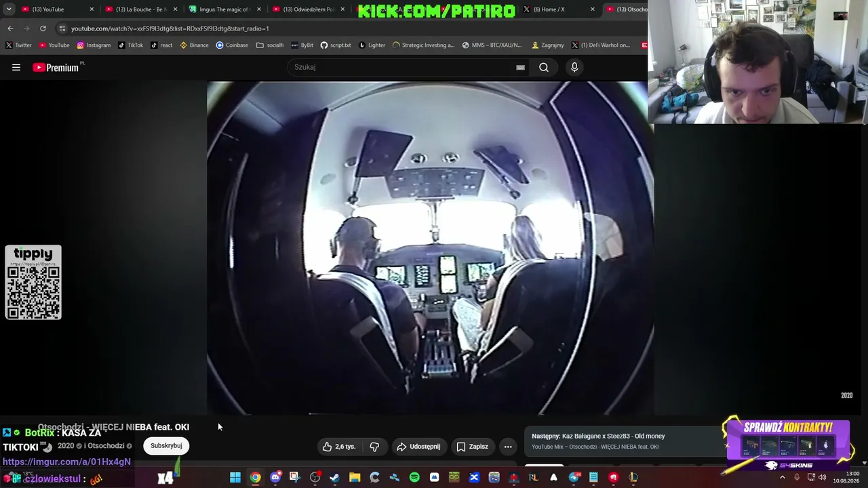868x488 pixels.
Task: Open the DeFi Warhol bookmark
Action: (x=601, y=45)
